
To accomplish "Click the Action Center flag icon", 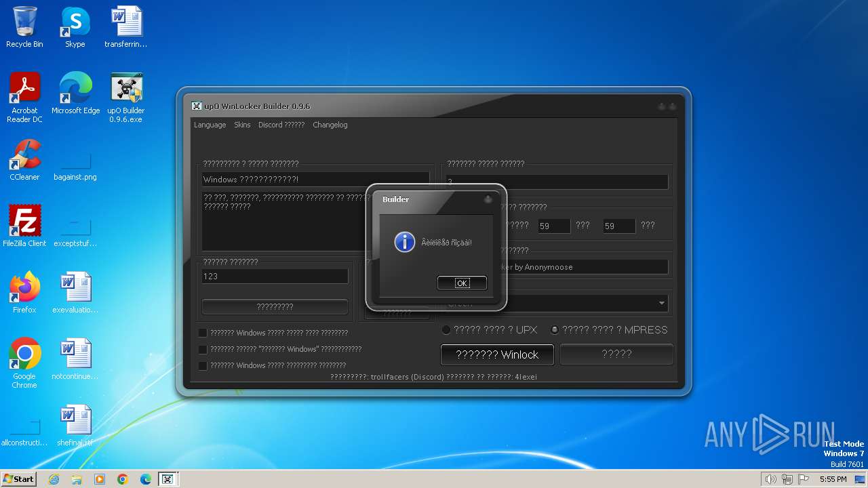I will tap(804, 479).
